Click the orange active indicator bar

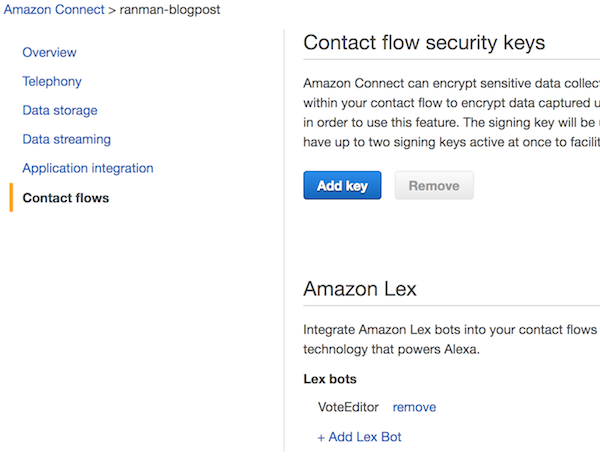point(11,198)
